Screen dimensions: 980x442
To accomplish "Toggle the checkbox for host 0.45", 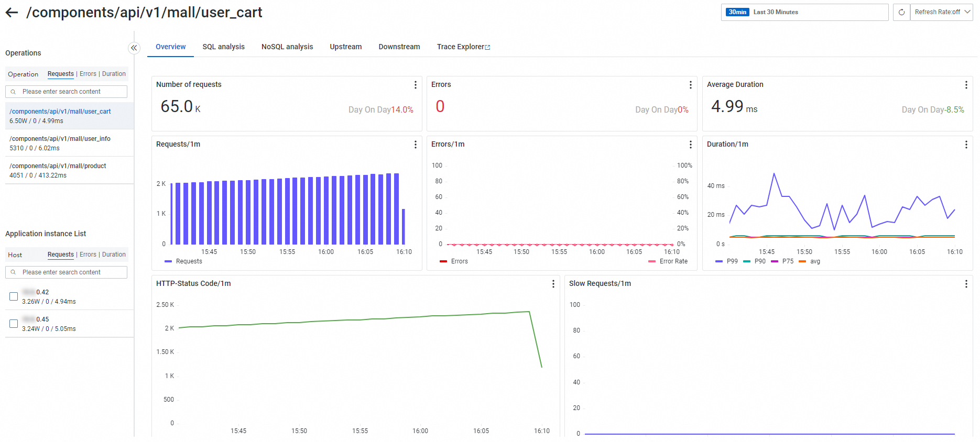I will point(14,324).
